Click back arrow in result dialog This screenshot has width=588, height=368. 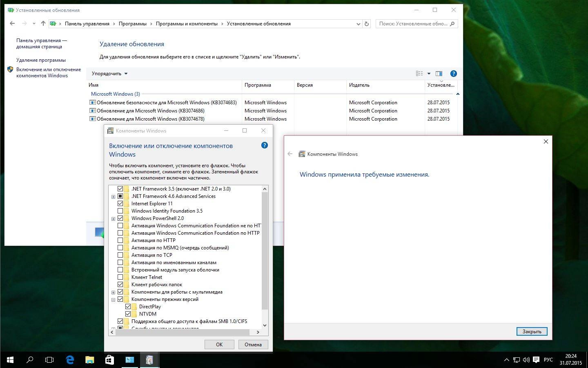pos(290,154)
